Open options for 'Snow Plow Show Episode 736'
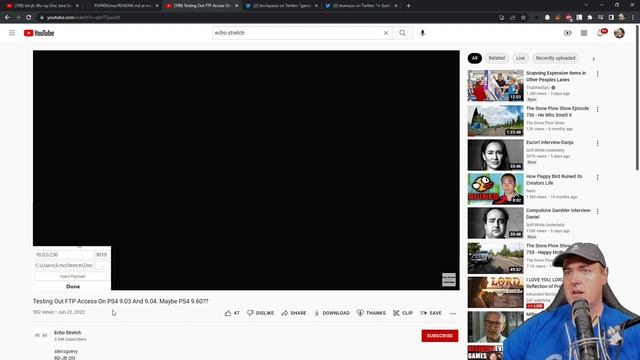Image resolution: width=640 pixels, height=360 pixels. 598,109
